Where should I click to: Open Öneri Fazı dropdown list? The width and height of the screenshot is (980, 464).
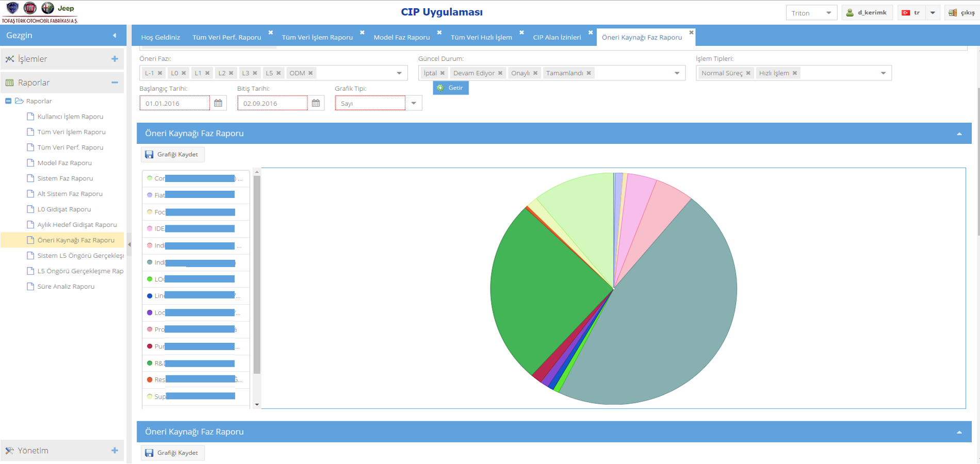(x=399, y=73)
